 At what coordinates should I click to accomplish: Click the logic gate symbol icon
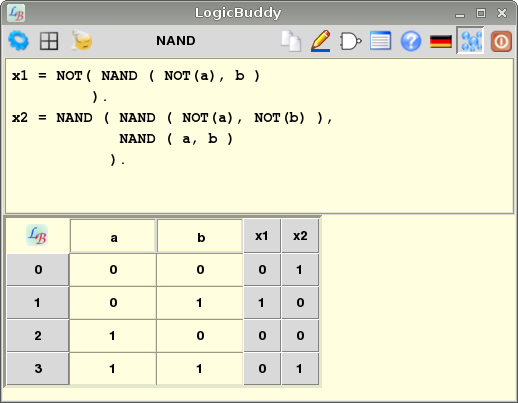350,41
